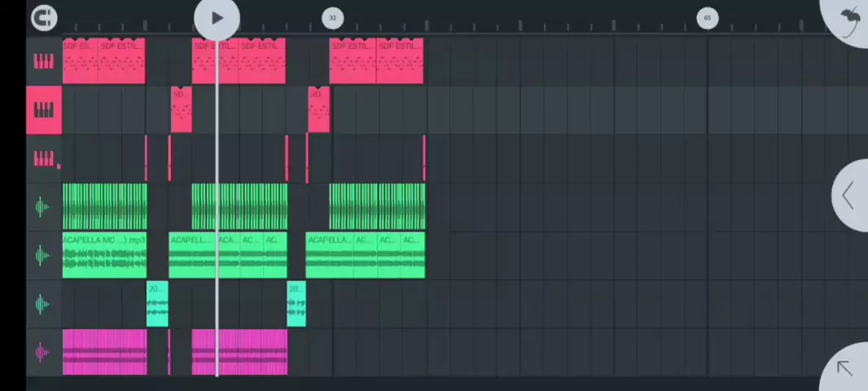Select the teal waveform track icon

(43, 304)
